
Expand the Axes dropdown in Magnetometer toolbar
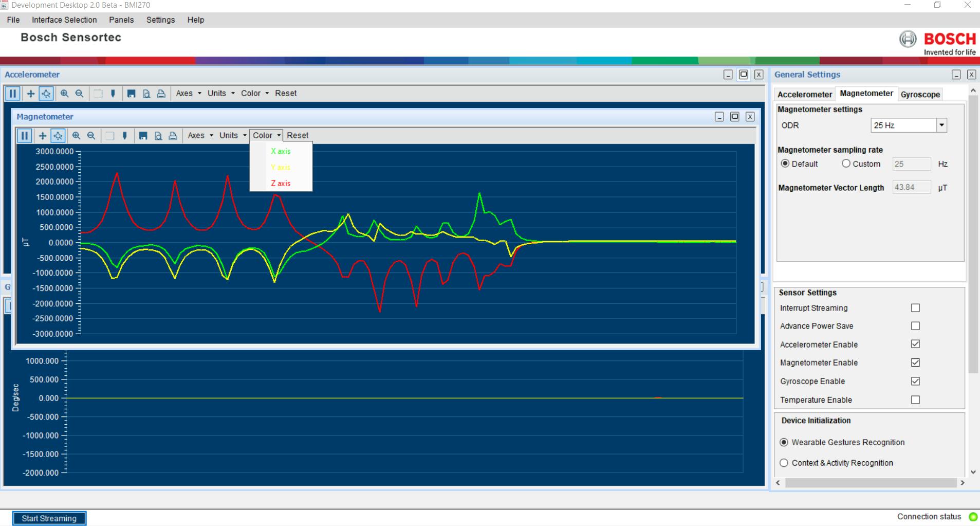coord(200,136)
